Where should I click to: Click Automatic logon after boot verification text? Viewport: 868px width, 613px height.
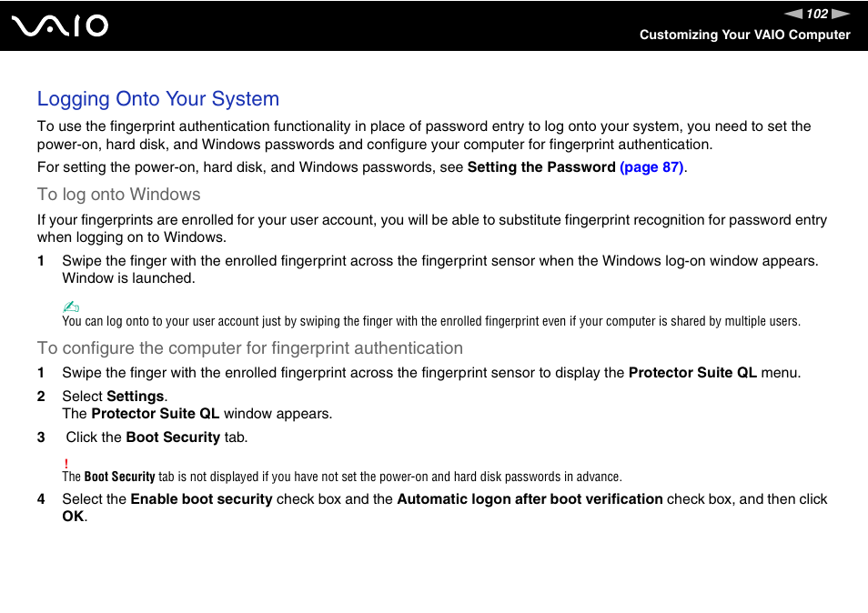pyautogui.click(x=530, y=499)
